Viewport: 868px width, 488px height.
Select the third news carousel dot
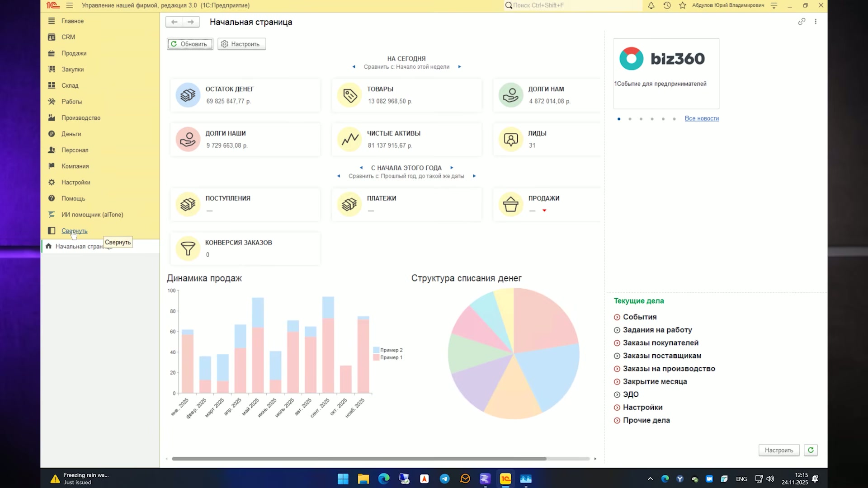coord(641,119)
